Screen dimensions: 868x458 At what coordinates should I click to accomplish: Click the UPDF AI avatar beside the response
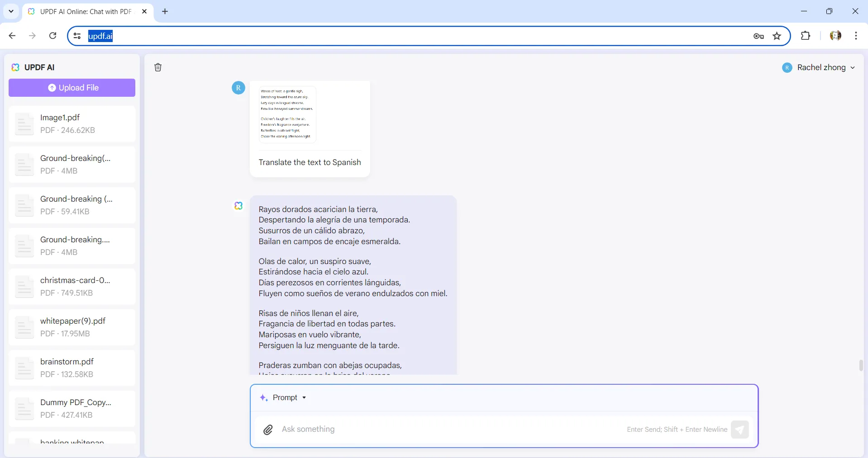(x=238, y=206)
